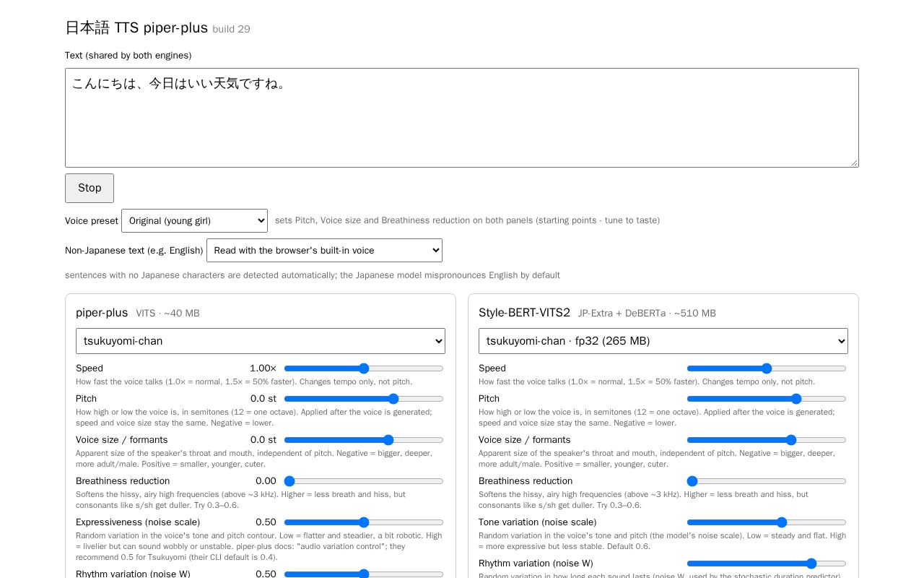Click the "Voice preset" label
The width and height of the screenshot is (924, 578).
click(x=92, y=220)
